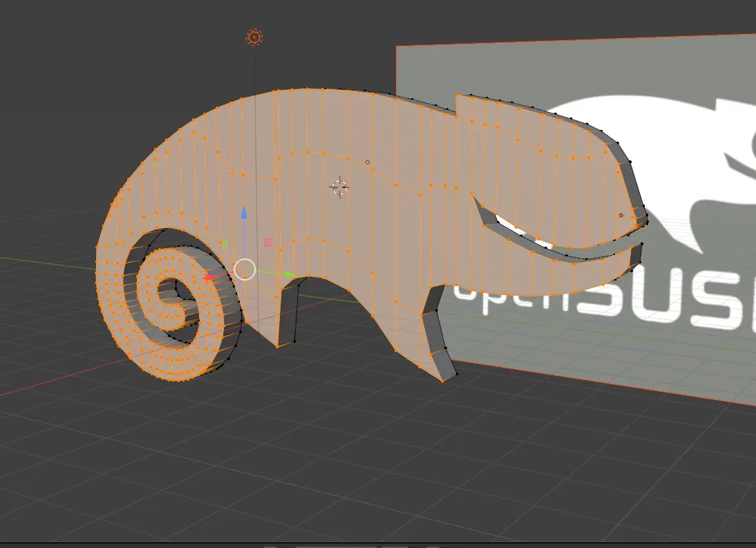Click the blue Z-axis arrow of the move gizmo

(244, 214)
